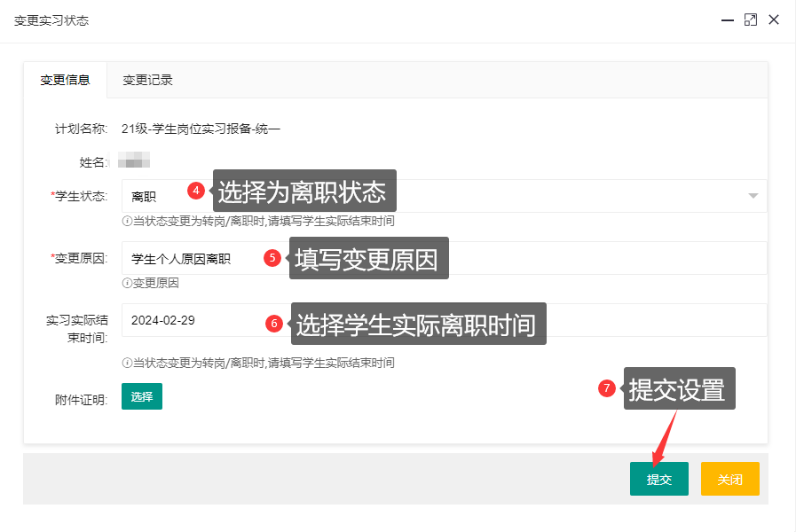Click the gray arrow of 学生状态 combo box
Image resolution: width=796 pixels, height=532 pixels.
[753, 196]
